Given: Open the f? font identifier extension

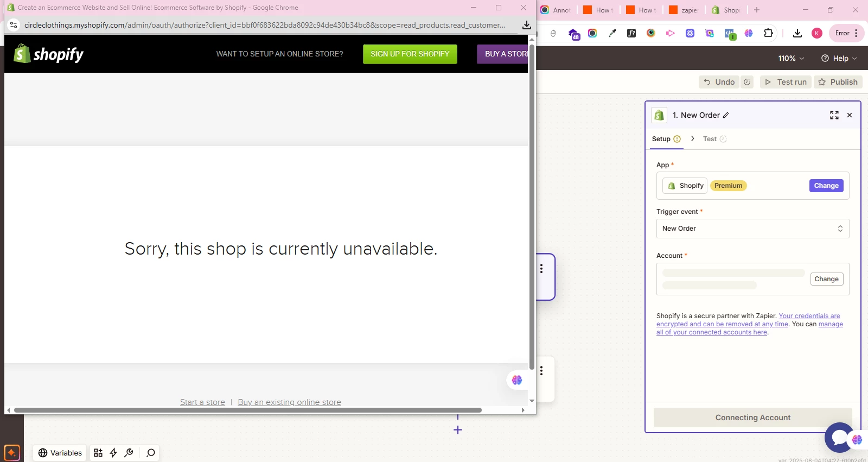Looking at the screenshot, I should [x=631, y=33].
